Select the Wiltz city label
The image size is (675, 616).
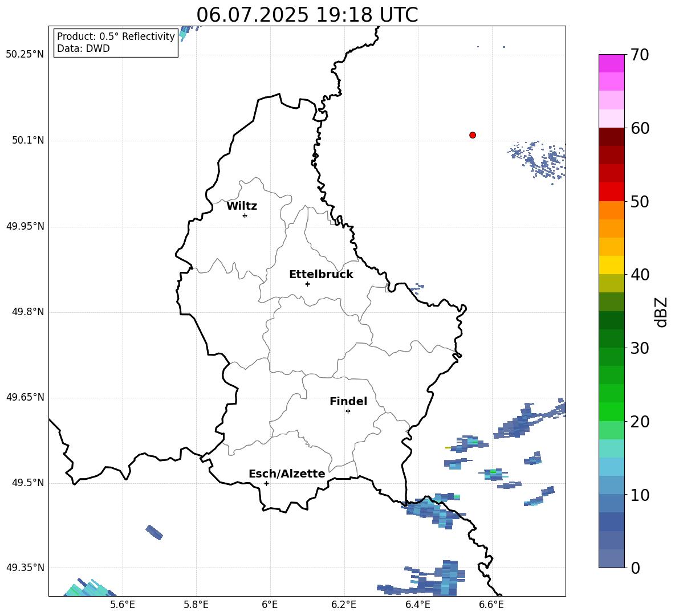pyautogui.click(x=242, y=206)
